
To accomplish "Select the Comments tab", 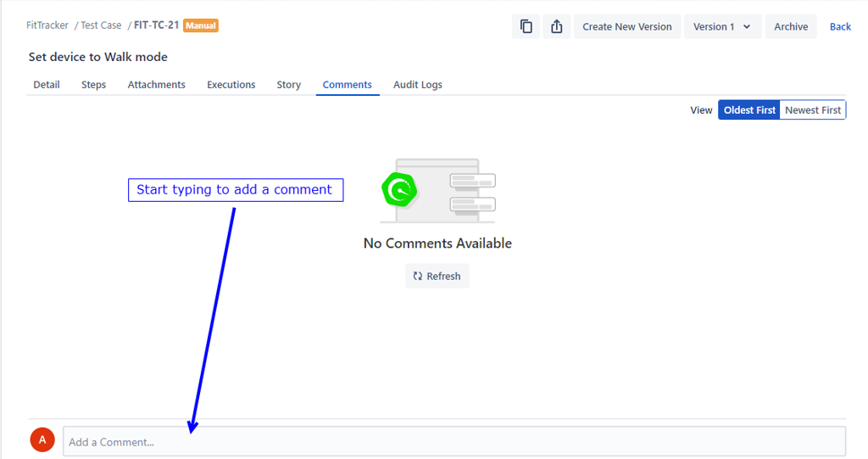I will coord(347,85).
